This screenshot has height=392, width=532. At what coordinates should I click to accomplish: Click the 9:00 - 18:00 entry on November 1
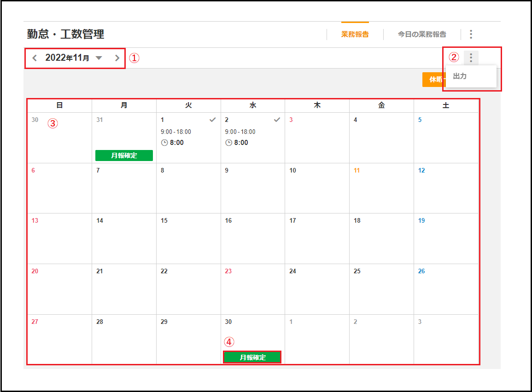coord(176,132)
